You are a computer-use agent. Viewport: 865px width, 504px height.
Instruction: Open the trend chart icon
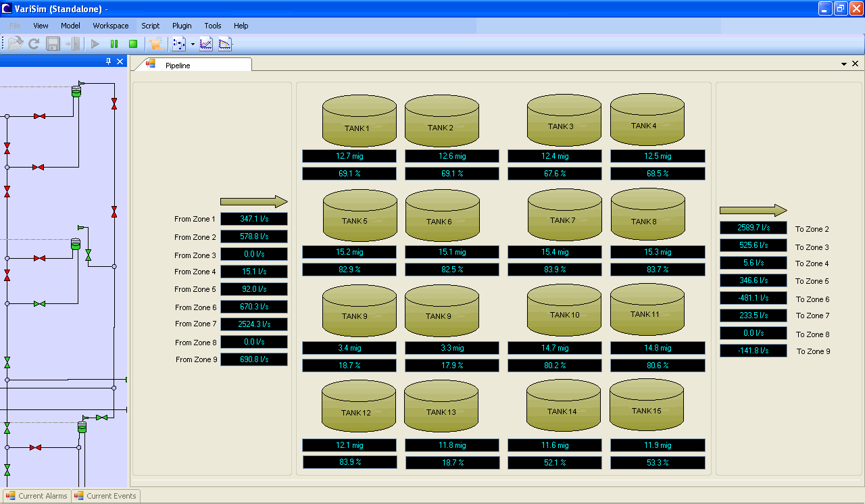(x=205, y=43)
